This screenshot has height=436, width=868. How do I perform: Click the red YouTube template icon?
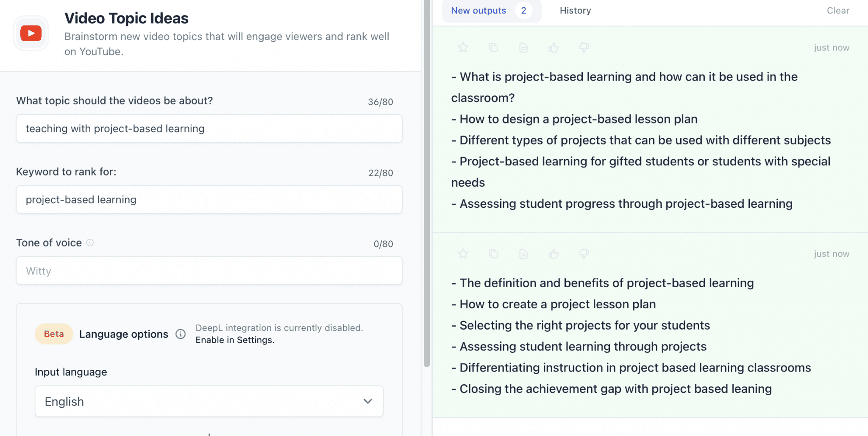31,34
